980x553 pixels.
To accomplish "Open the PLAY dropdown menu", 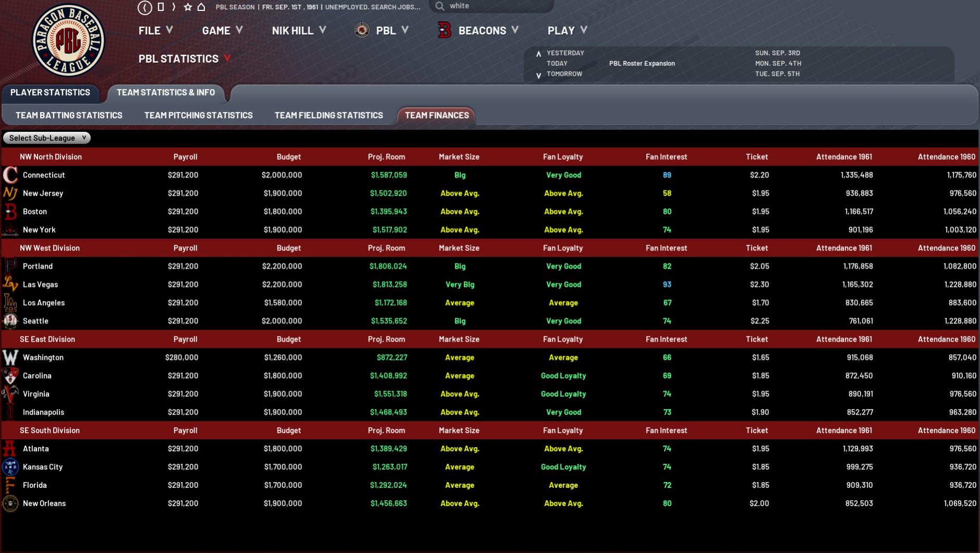I will point(567,31).
